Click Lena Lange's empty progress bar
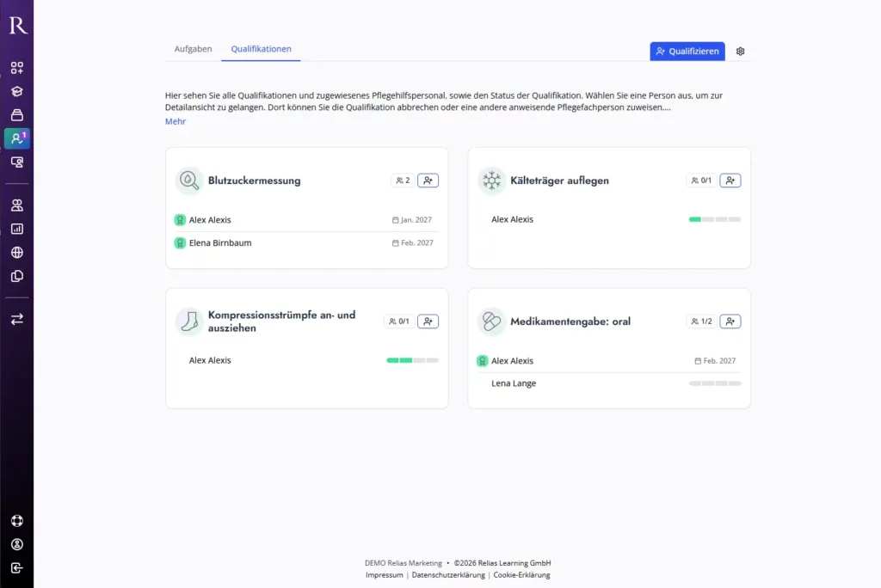Screen dimensions: 881x588 pos(715,383)
